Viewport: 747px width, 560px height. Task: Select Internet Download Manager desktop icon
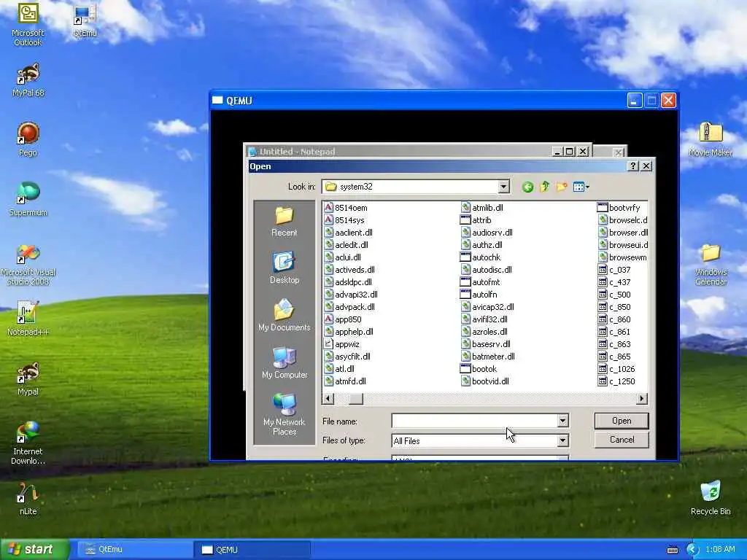[28, 443]
